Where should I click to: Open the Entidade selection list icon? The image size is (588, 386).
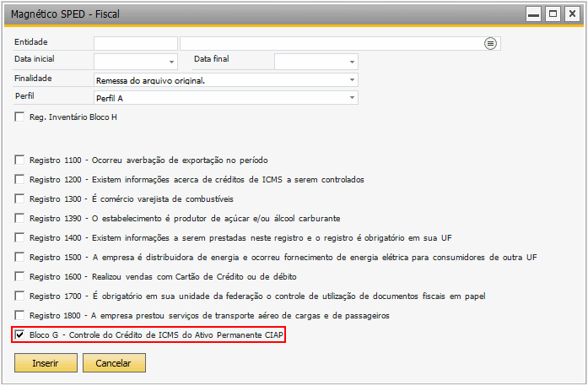coord(490,44)
